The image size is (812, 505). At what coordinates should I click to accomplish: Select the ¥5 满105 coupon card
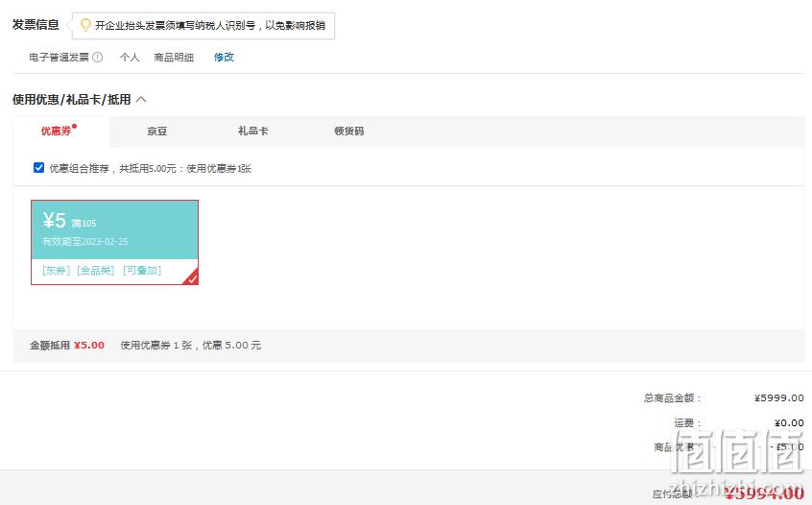click(x=114, y=242)
